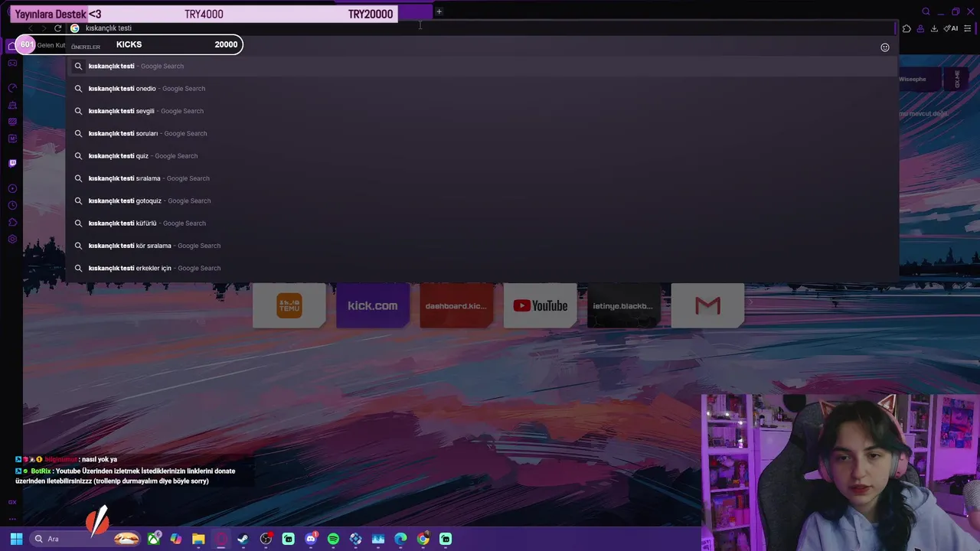This screenshot has width=980, height=551.
Task: Open a new browser tab with plus
Action: (x=439, y=11)
